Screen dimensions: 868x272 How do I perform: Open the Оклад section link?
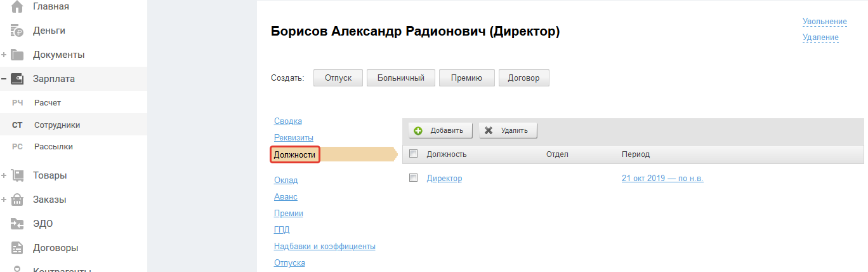[x=286, y=180]
